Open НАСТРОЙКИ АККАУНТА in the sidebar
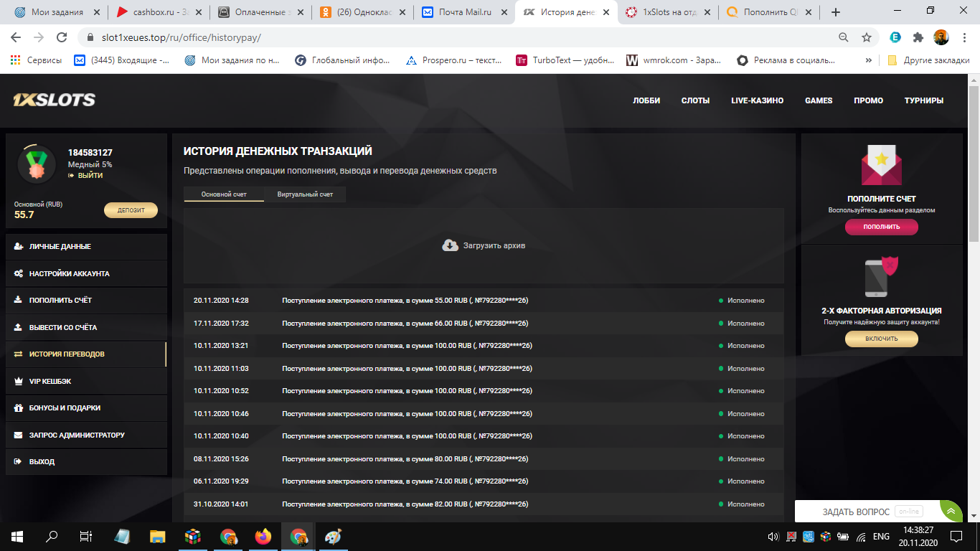Screen dimensions: 980x551 point(86,273)
